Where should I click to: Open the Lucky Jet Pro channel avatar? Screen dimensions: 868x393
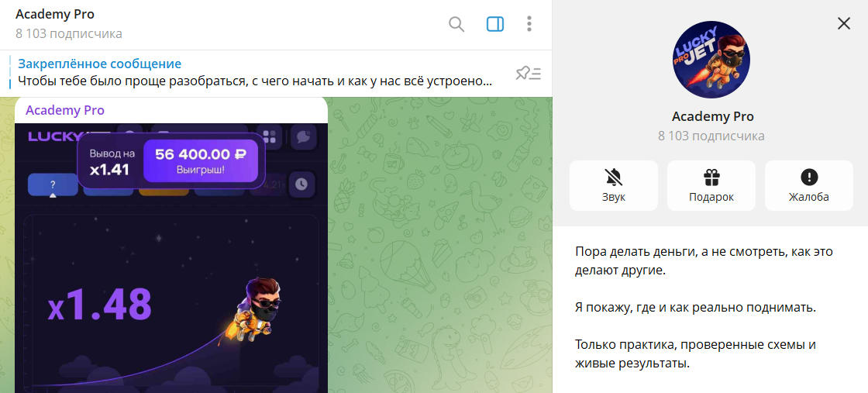point(711,60)
